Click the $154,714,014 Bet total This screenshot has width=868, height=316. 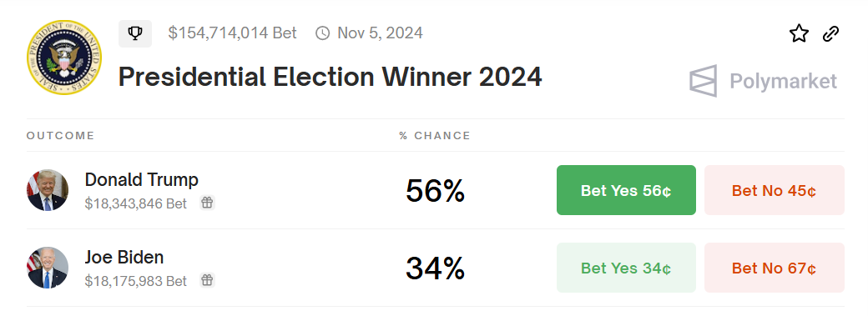233,33
